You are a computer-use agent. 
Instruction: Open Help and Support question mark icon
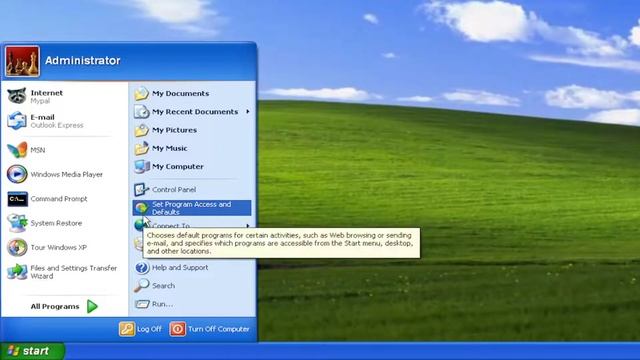coord(141,268)
